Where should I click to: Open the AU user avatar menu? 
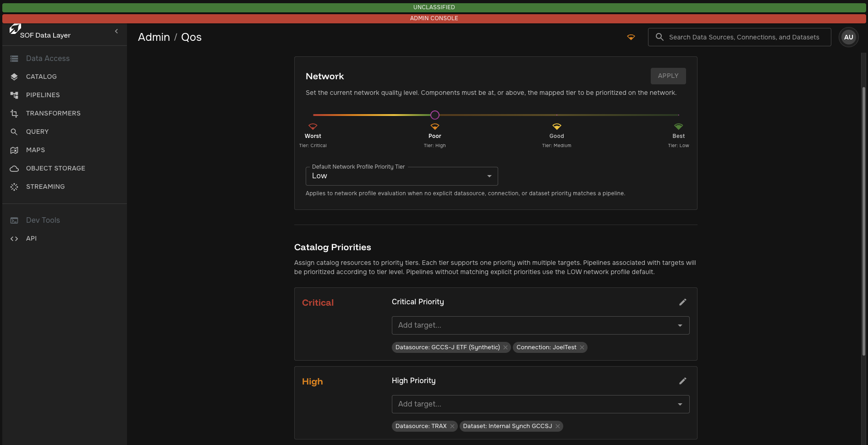(x=848, y=37)
